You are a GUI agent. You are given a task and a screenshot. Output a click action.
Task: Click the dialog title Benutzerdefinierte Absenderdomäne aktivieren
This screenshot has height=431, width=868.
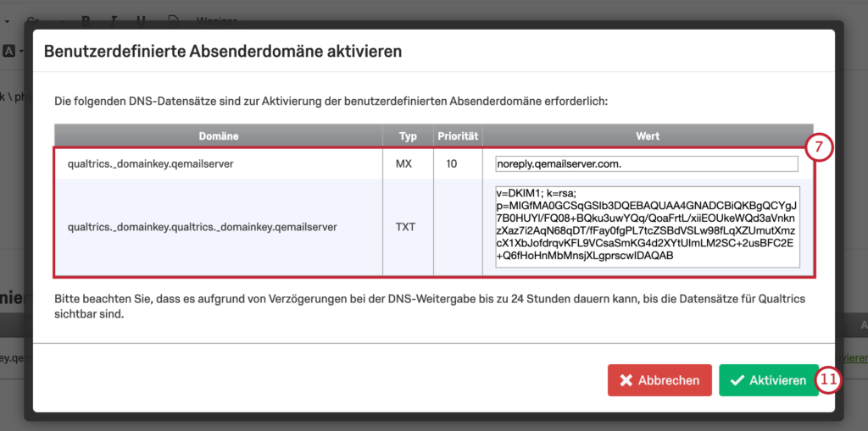coord(223,52)
